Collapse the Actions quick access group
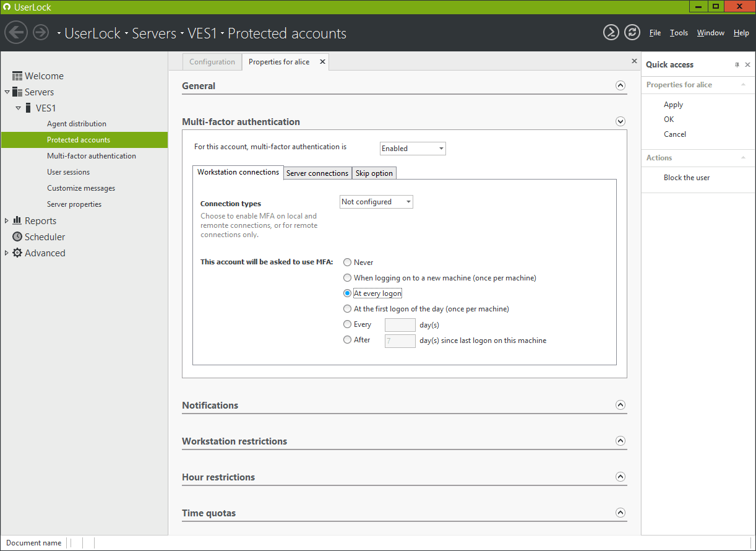Screen dimensions: 756x551 tap(743, 158)
